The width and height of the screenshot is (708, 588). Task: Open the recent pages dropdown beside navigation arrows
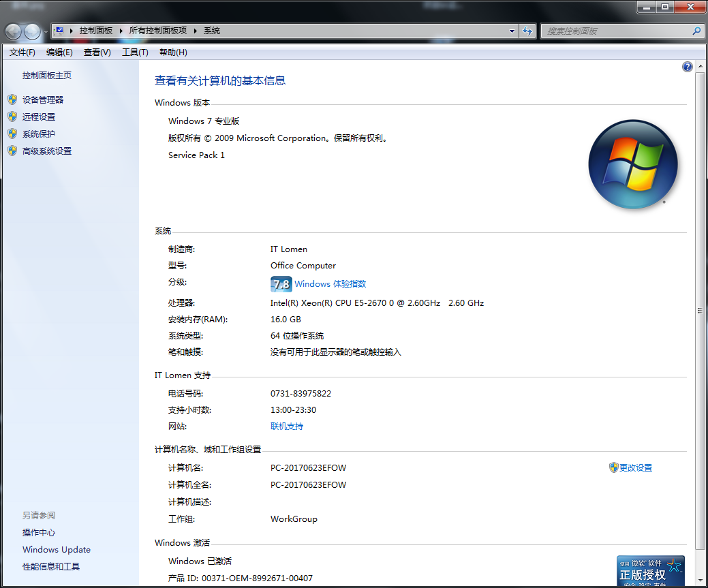[x=46, y=31]
